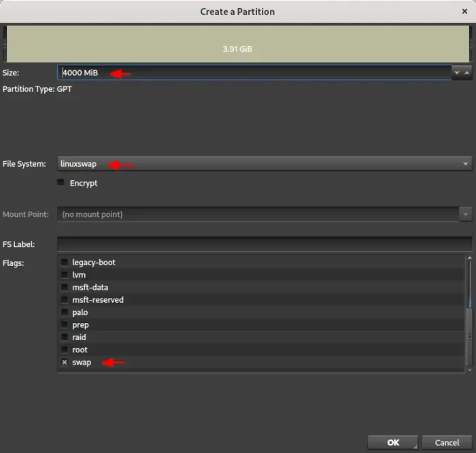This screenshot has width=476, height=453.
Task: Open the File System dropdown showing linuxswap
Action: click(265, 164)
